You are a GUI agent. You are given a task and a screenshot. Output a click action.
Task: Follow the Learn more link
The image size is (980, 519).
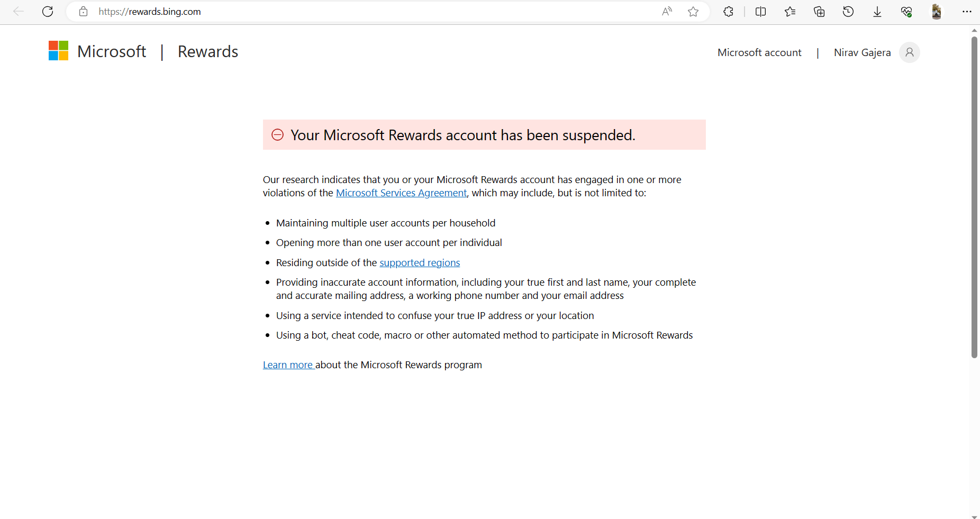coord(288,365)
